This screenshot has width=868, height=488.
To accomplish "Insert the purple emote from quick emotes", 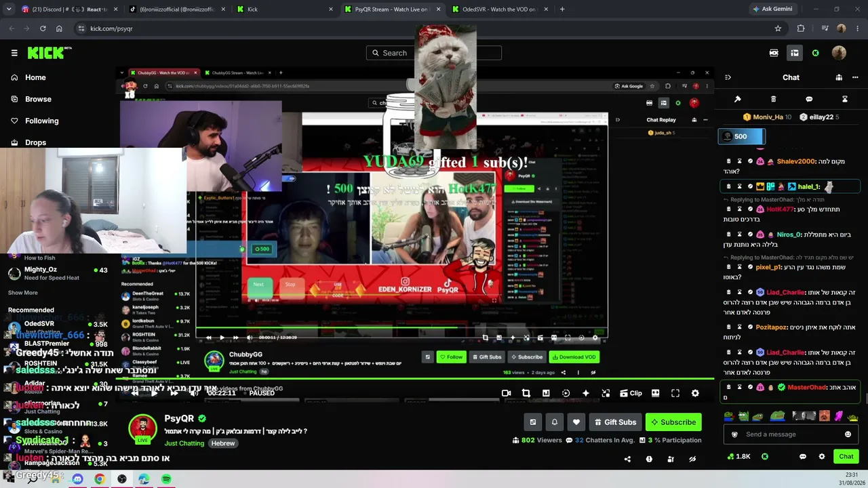I will [839, 416].
